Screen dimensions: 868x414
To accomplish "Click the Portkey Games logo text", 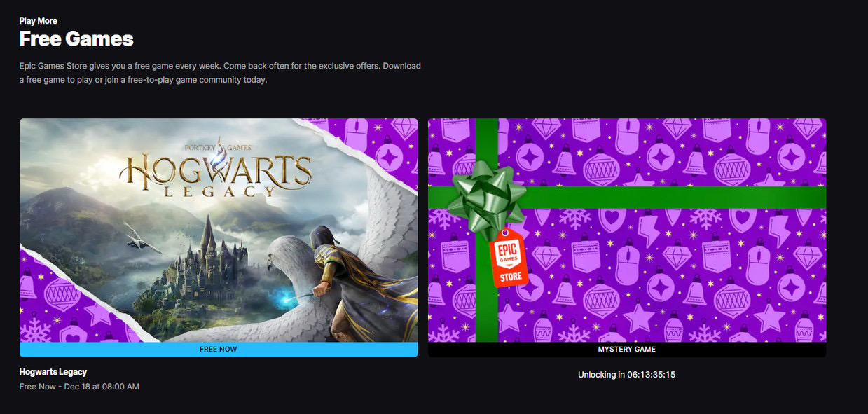I will coord(219,146).
